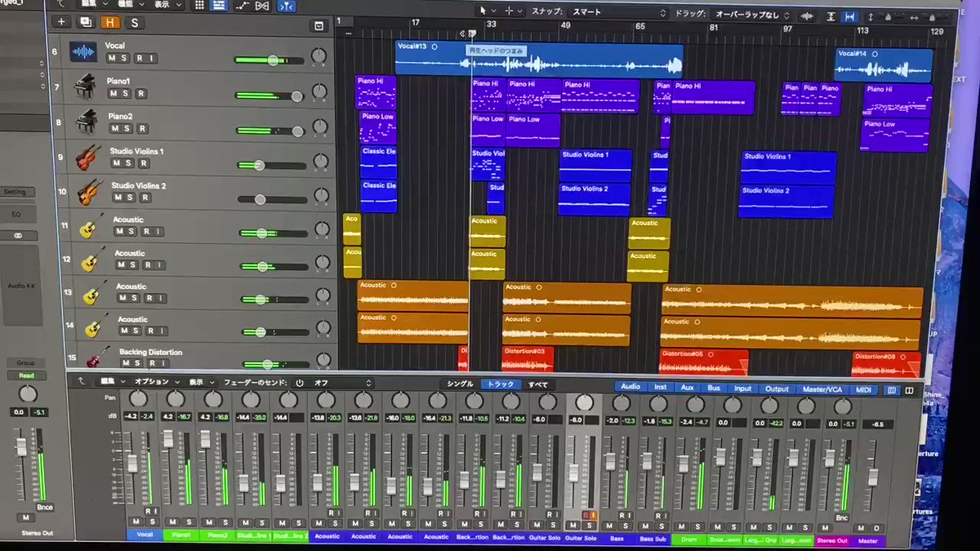Toggle the Inst channel filter in mixer
Screen dimensions: 980x551
(660, 388)
